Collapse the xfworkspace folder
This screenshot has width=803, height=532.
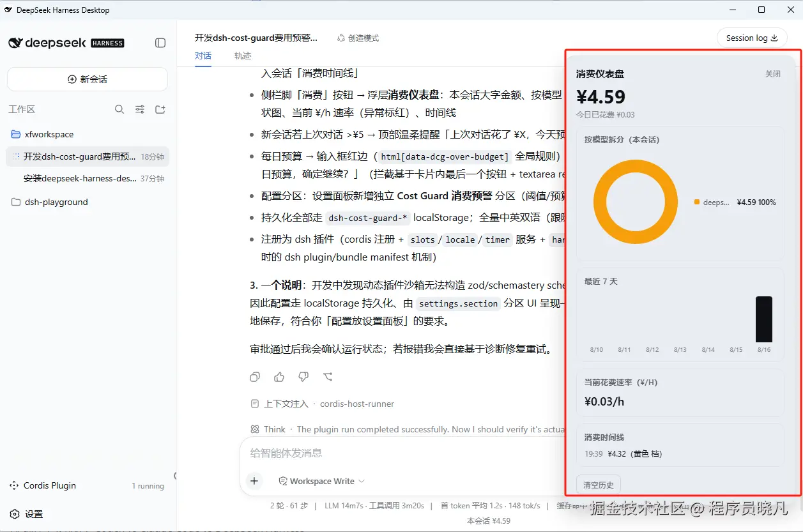(49, 134)
